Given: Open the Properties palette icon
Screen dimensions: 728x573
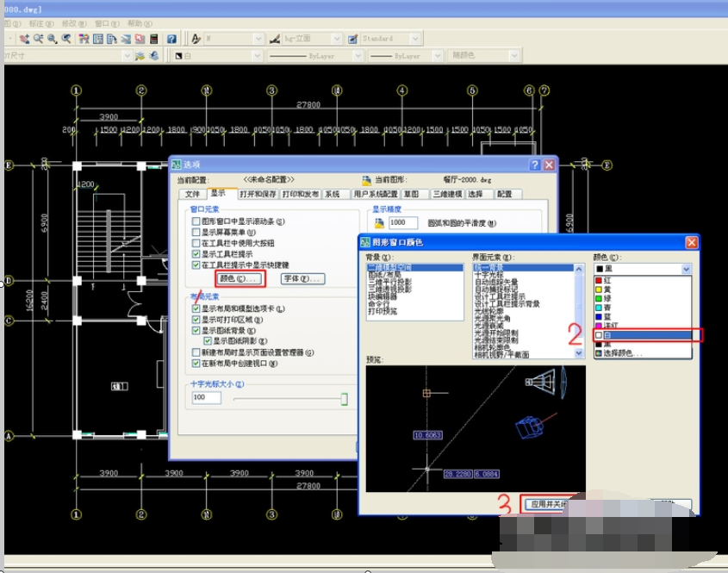Looking at the screenshot, I should (84, 39).
